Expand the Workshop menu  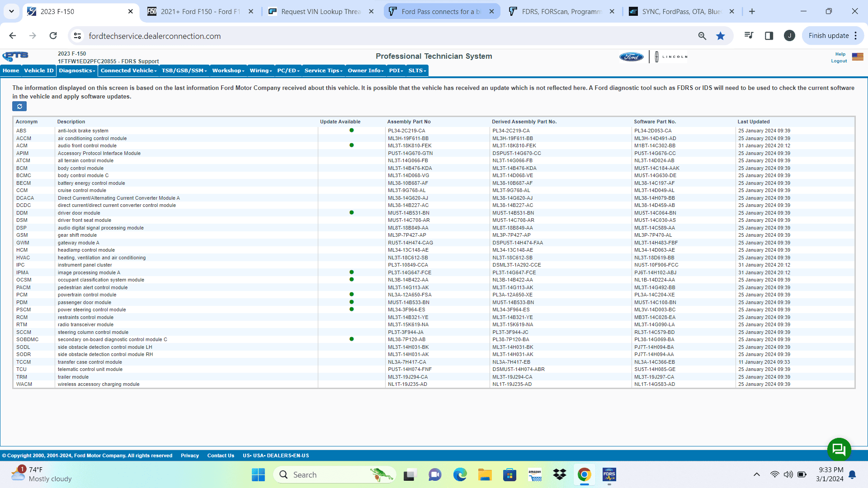click(228, 70)
